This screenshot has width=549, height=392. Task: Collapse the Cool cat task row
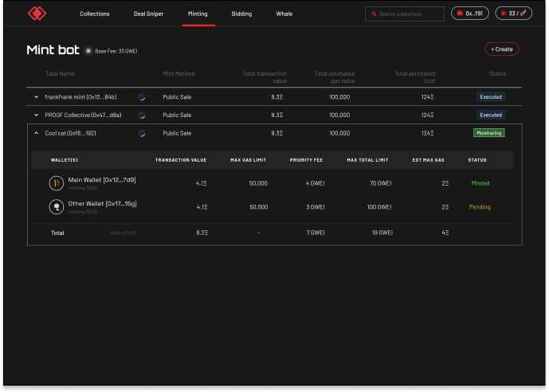36,134
